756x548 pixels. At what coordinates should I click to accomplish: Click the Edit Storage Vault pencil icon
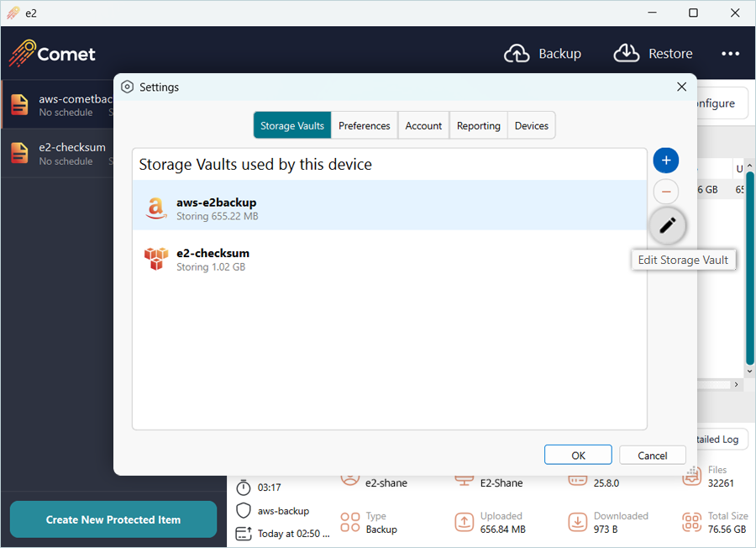[x=667, y=225]
